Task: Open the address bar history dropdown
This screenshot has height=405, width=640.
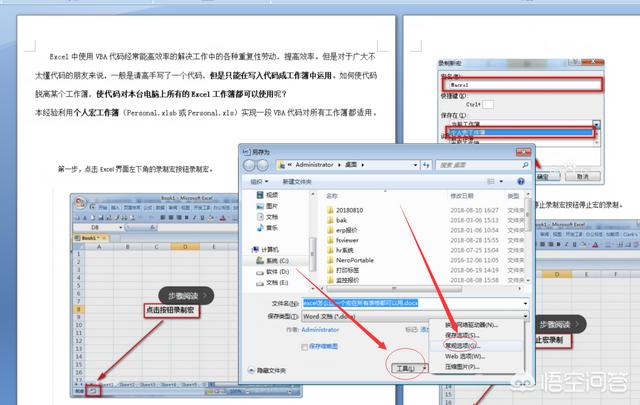Action: (416, 165)
